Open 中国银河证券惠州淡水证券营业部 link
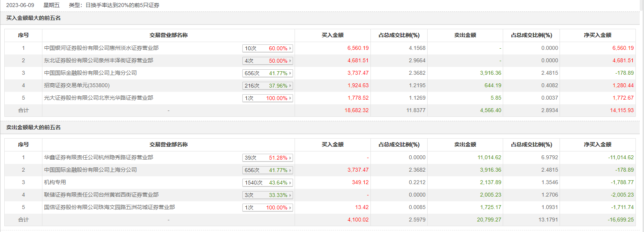 (101, 48)
